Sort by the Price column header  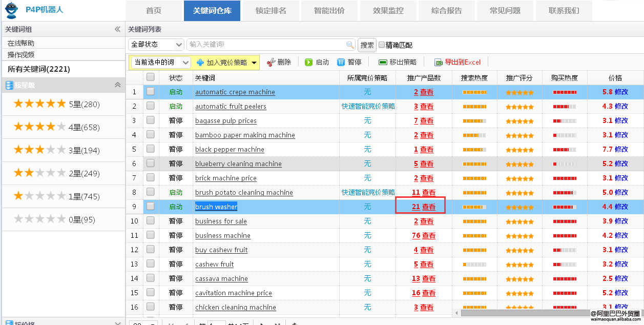(x=615, y=78)
